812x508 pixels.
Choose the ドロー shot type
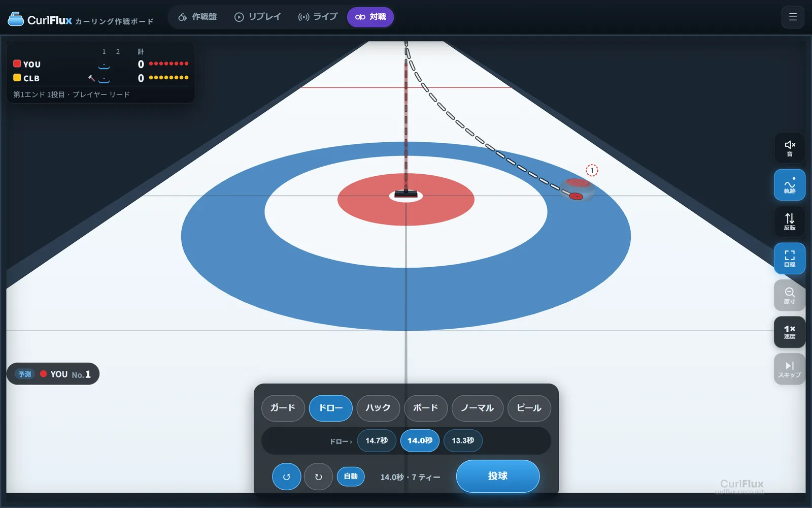(x=330, y=408)
